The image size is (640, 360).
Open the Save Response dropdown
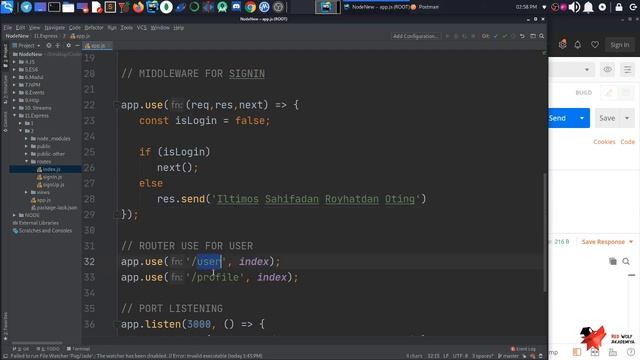click(x=607, y=242)
